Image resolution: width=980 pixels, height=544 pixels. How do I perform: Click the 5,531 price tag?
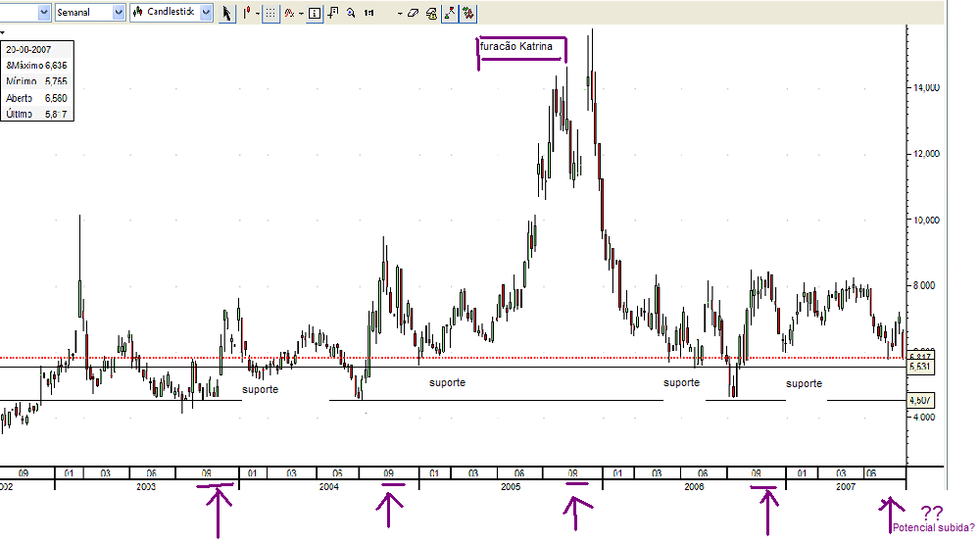(920, 367)
